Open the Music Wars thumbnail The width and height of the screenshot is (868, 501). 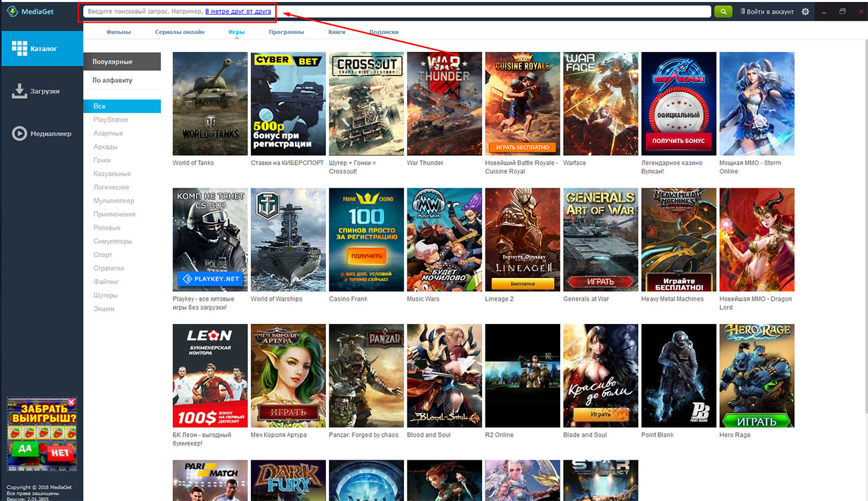[x=445, y=240]
